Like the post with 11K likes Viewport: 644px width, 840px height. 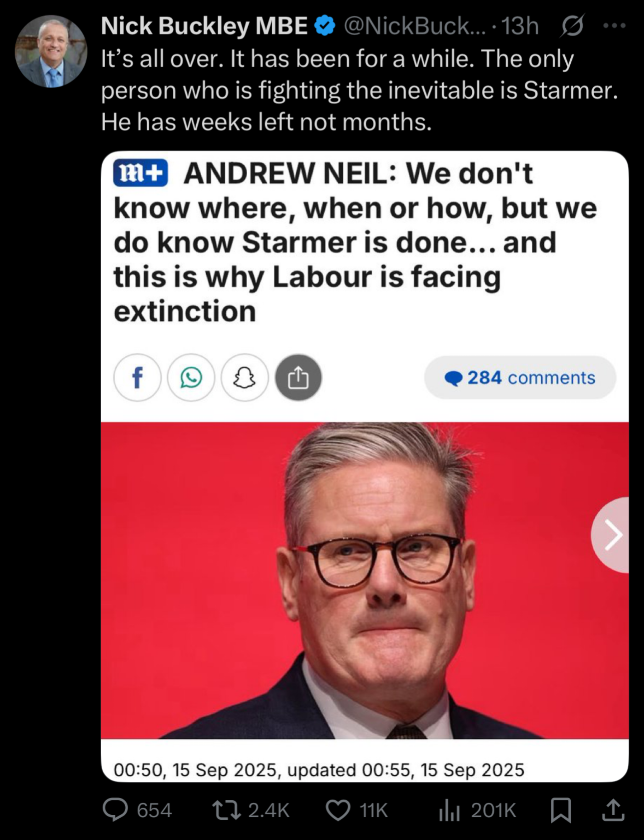357,810
